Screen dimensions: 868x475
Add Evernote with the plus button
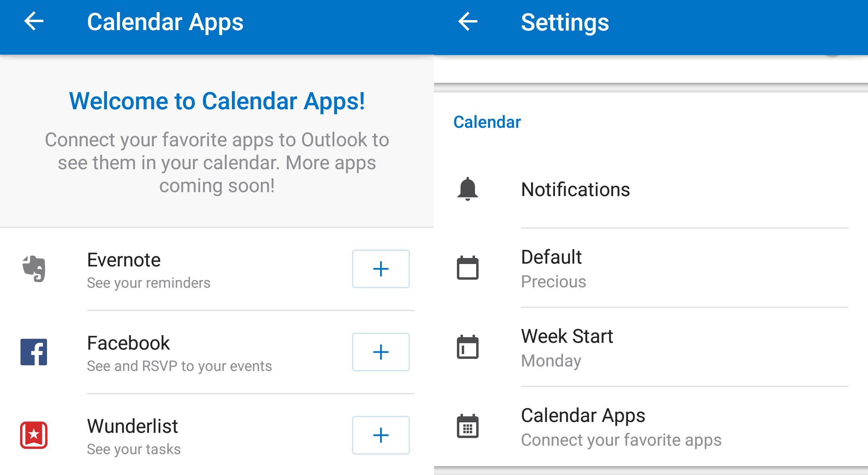click(x=381, y=269)
